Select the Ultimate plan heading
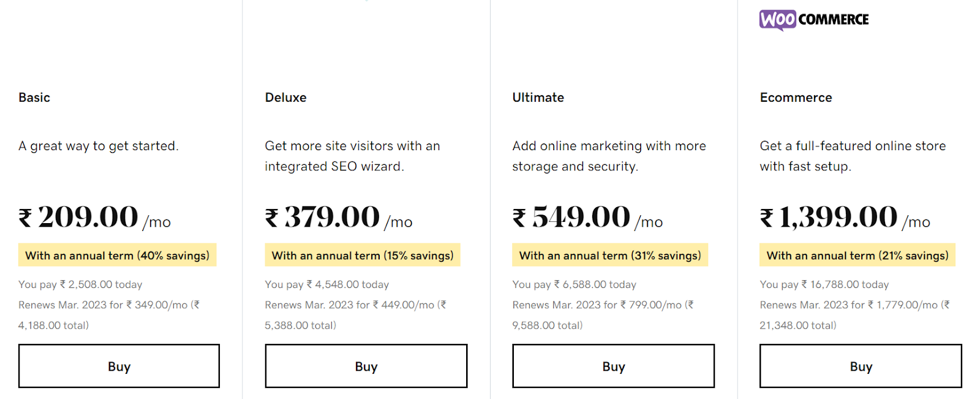 point(538,97)
